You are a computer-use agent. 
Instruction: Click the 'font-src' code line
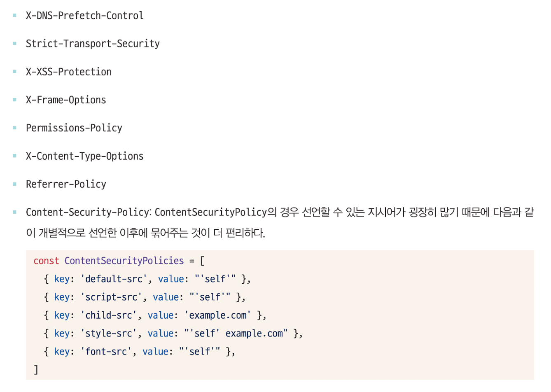[x=139, y=351]
